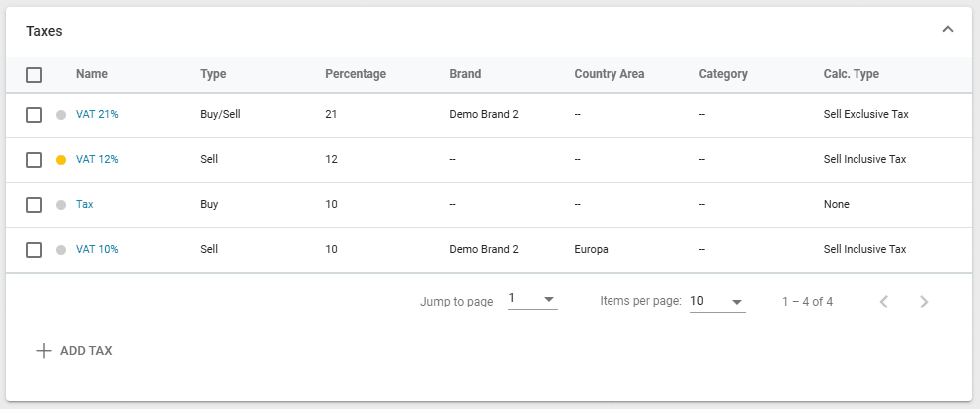The width and height of the screenshot is (980, 409).
Task: Click the yellow status dot for VAT 12%
Action: [x=61, y=160]
